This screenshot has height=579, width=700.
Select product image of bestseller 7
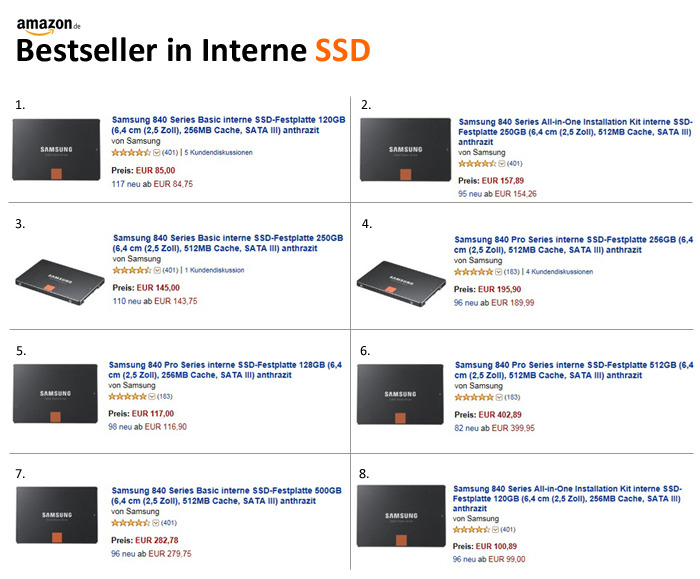(x=57, y=515)
